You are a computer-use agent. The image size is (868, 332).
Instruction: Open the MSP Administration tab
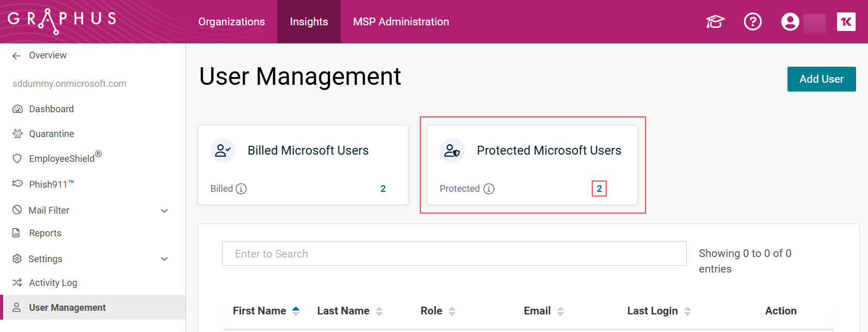[401, 22]
